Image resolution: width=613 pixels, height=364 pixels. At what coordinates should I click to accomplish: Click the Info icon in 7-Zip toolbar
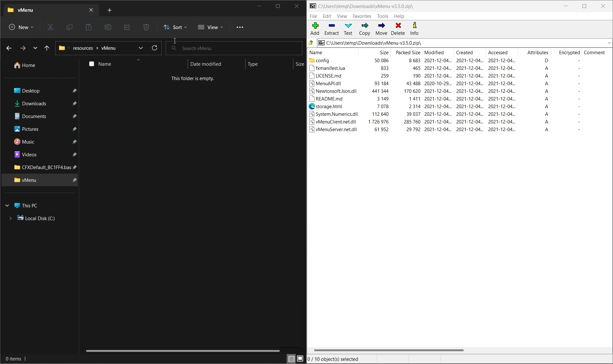[x=414, y=29]
